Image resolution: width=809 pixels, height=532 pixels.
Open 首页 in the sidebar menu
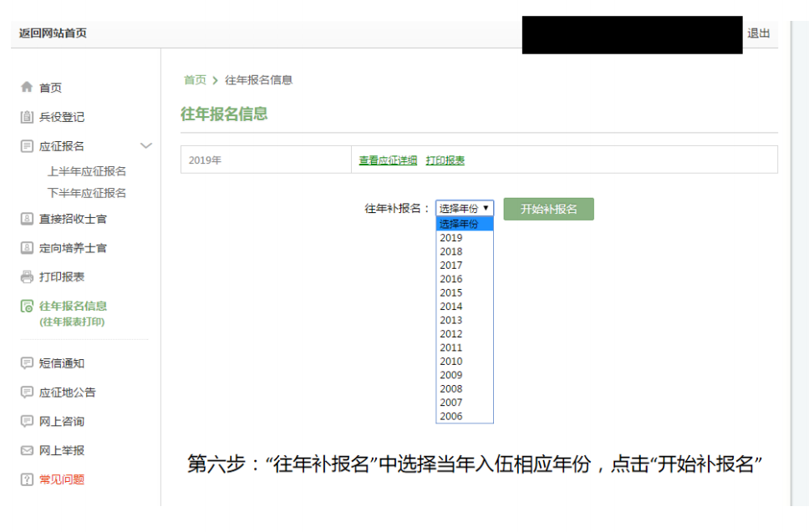(x=50, y=88)
